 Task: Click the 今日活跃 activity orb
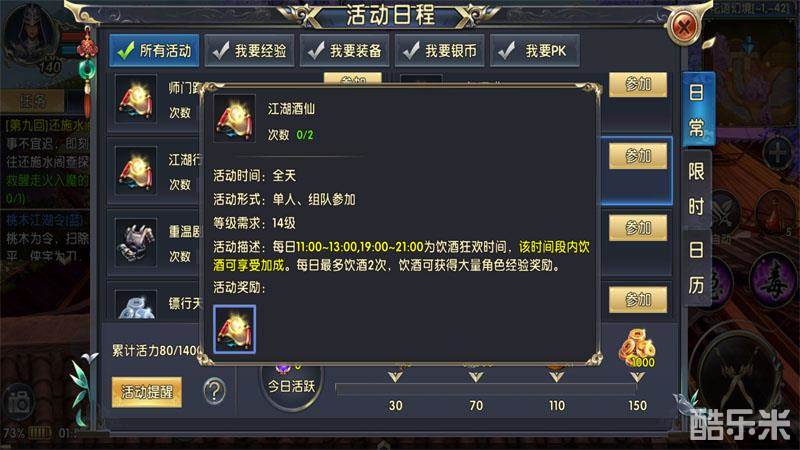(x=291, y=385)
